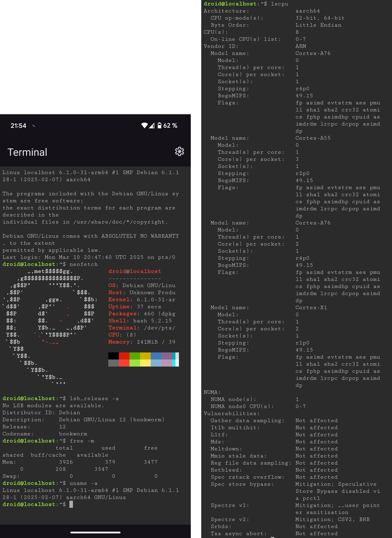This screenshot has height=538, width=392.
Task: Click the 'Kernel: 6.1.0-31-ar' neofetch line
Action: point(142,300)
